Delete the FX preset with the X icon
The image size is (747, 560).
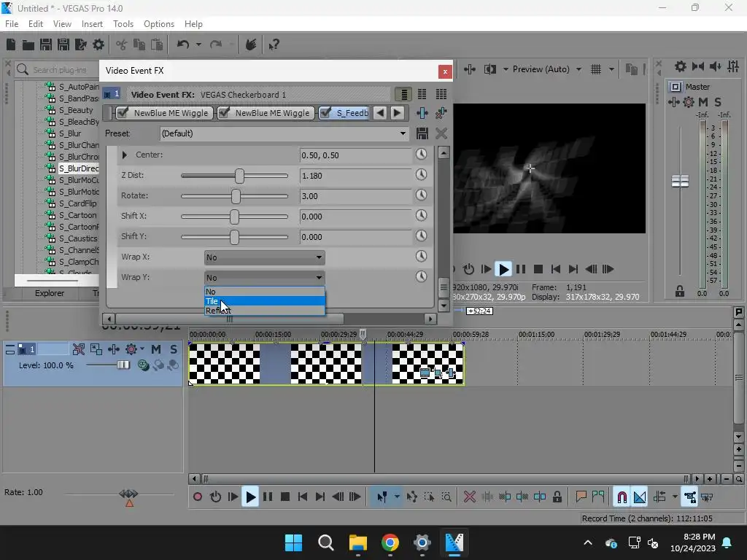(x=441, y=133)
